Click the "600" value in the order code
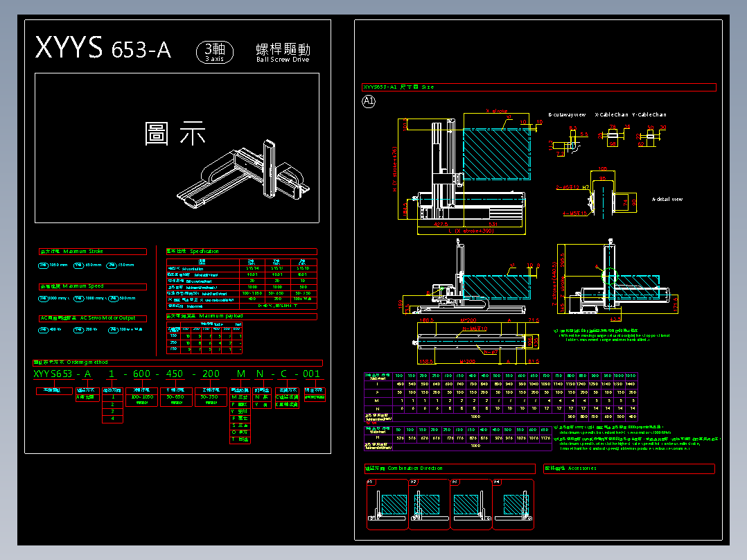The image size is (747, 560). [x=141, y=374]
